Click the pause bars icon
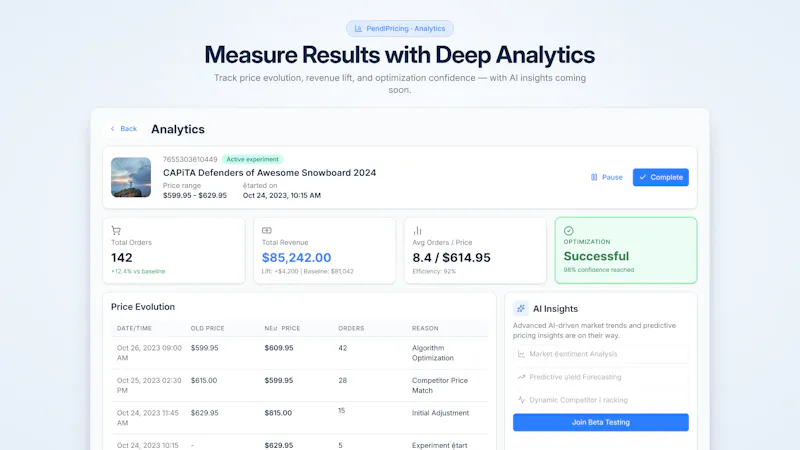Image resolution: width=800 pixels, height=450 pixels. (x=594, y=177)
